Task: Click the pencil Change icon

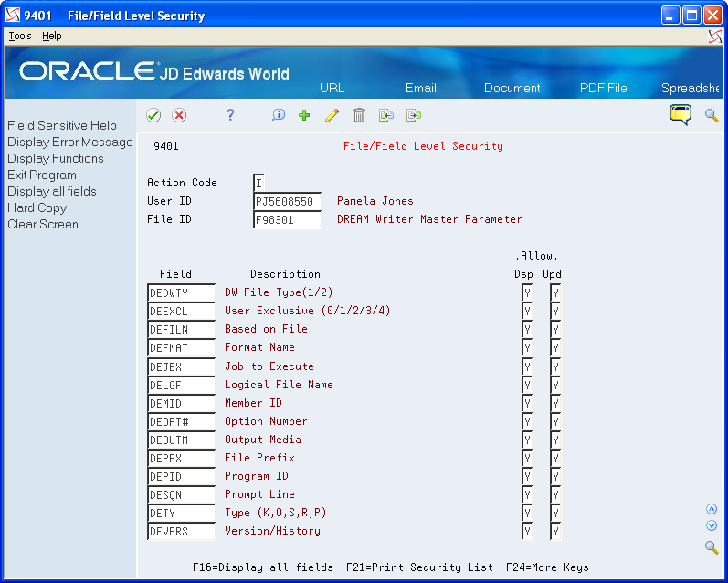Action: click(x=332, y=115)
